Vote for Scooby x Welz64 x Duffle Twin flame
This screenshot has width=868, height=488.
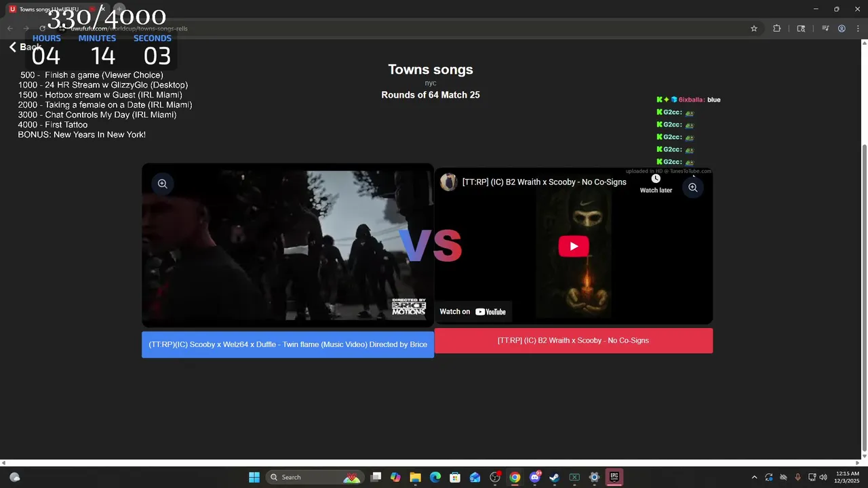click(x=288, y=344)
